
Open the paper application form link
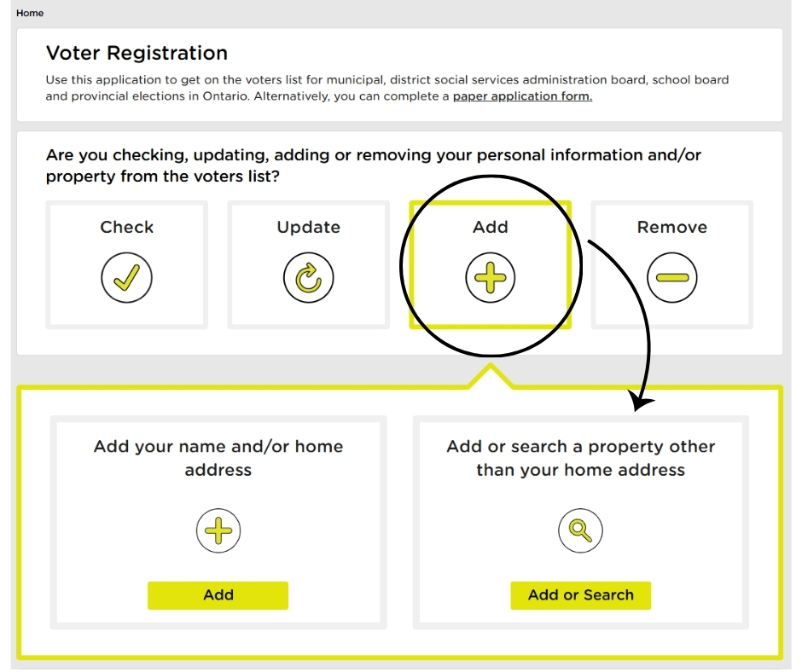pos(522,96)
